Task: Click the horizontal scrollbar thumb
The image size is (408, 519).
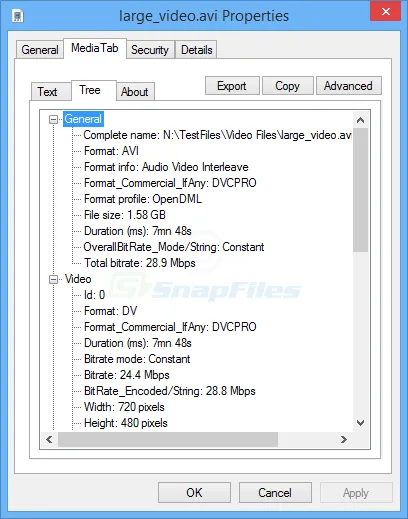Action: [168, 439]
